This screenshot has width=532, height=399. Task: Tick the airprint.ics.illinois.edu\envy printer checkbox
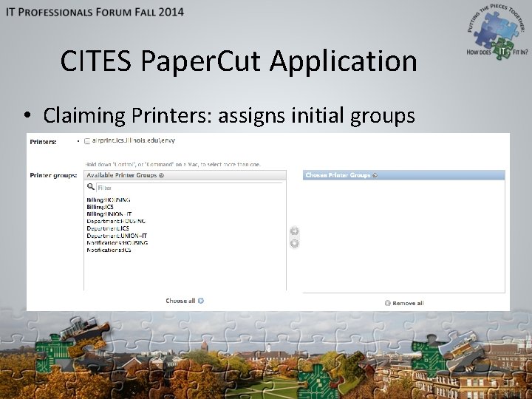coord(87,141)
